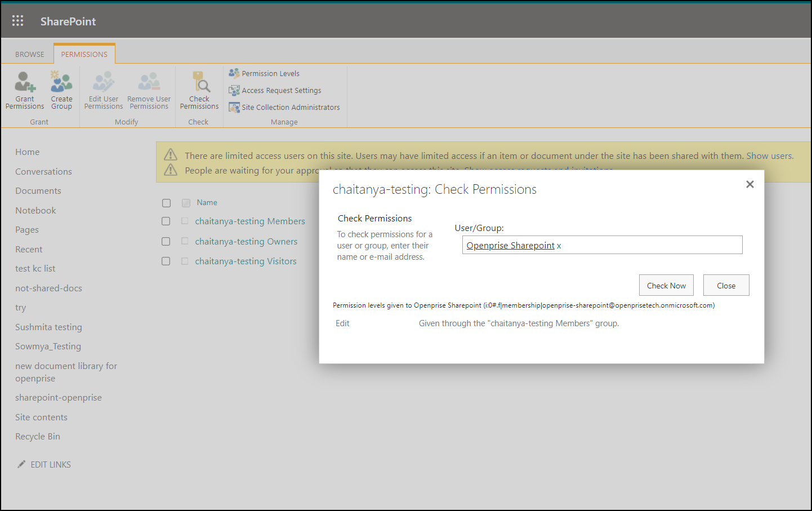Open the try link in navigation
The width and height of the screenshot is (812, 511).
point(21,308)
